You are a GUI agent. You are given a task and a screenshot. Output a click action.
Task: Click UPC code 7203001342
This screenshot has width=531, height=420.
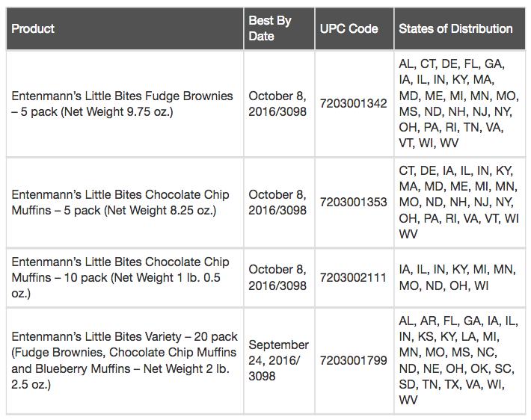click(x=354, y=104)
